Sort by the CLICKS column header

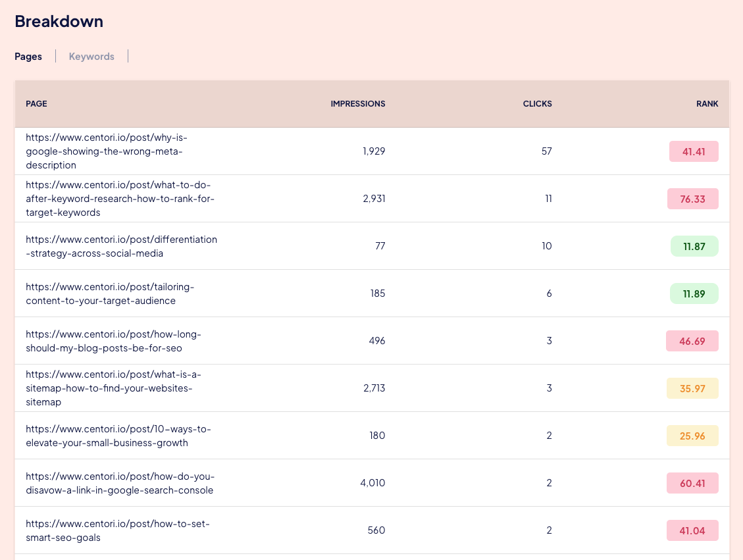(x=537, y=104)
